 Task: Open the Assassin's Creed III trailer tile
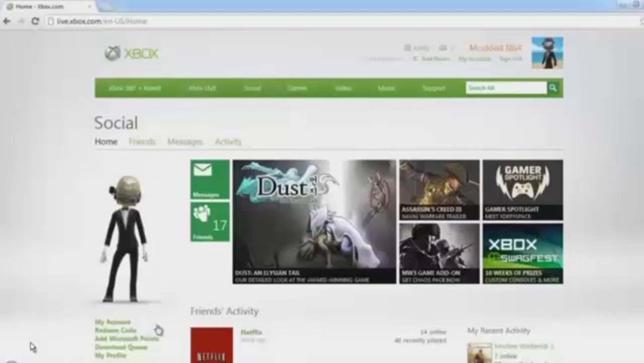click(x=440, y=190)
